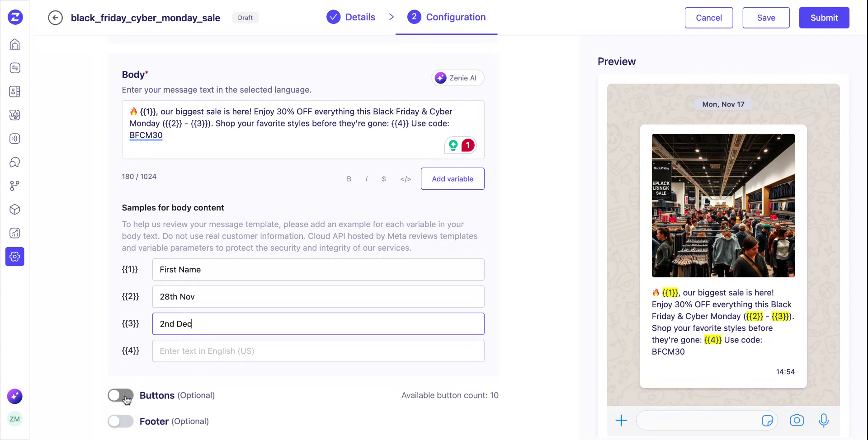Open the Settings gear in the sidebar
Viewport: 868px width, 440px height.
pyautogui.click(x=14, y=257)
